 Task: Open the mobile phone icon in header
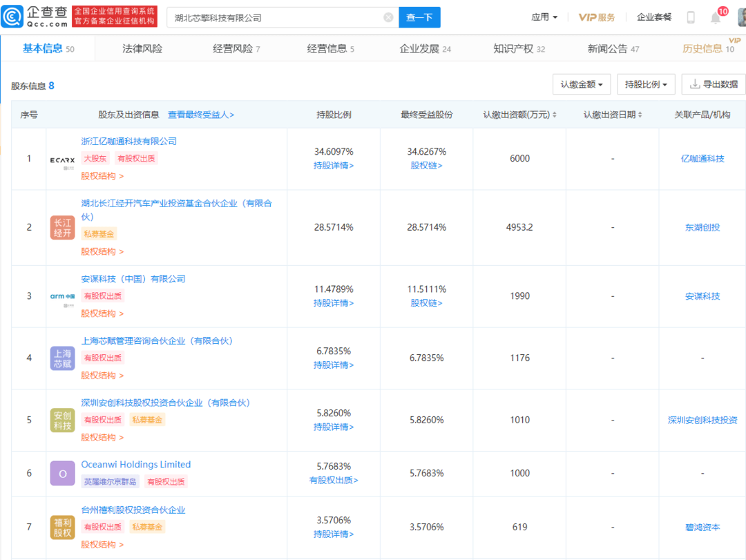point(691,17)
